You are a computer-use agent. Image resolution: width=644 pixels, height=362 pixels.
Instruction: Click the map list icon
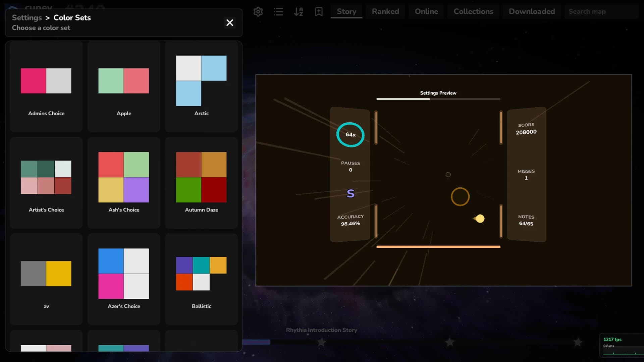pos(278,12)
